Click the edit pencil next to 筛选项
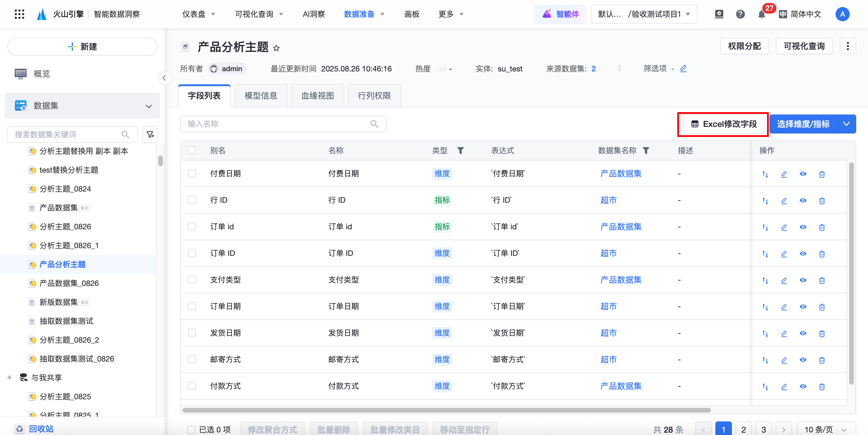The image size is (868, 435). coord(683,69)
